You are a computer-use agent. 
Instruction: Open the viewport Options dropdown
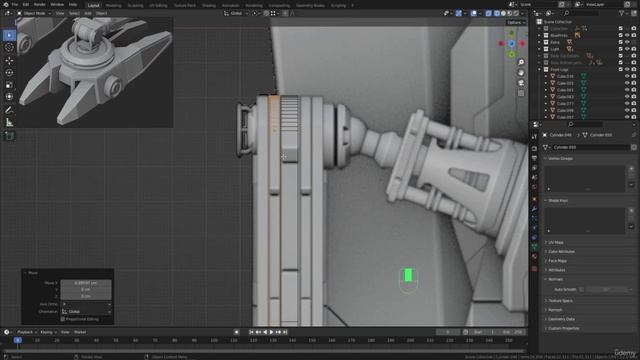tap(516, 22)
